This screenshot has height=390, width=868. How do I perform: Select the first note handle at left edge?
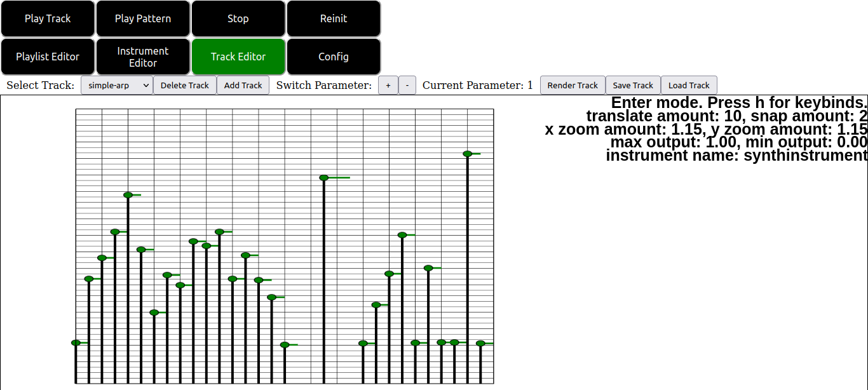(x=76, y=343)
